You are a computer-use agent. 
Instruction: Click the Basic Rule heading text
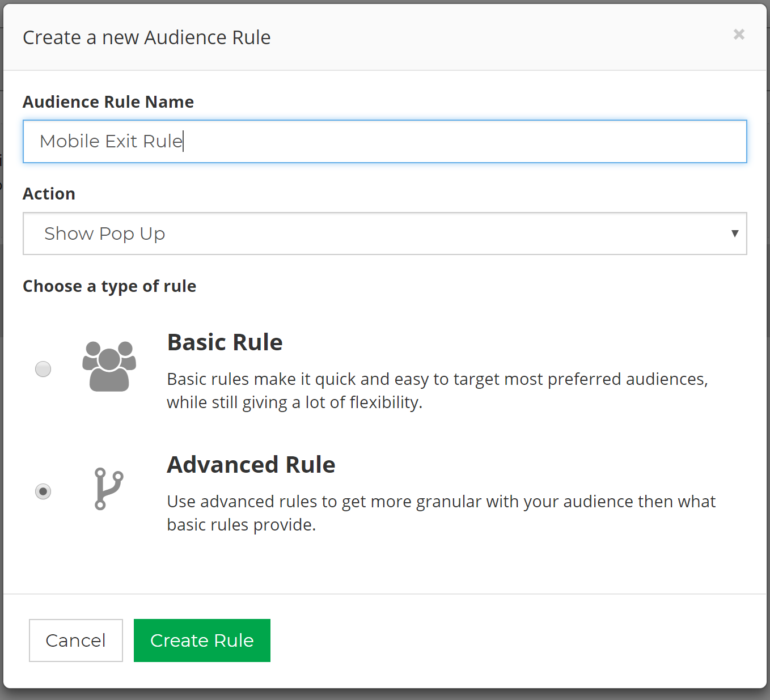tap(225, 342)
